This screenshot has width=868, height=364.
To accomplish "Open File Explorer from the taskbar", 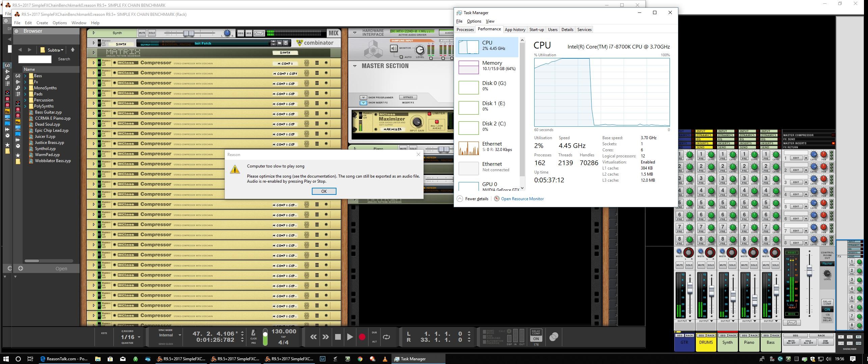I will pos(98,359).
